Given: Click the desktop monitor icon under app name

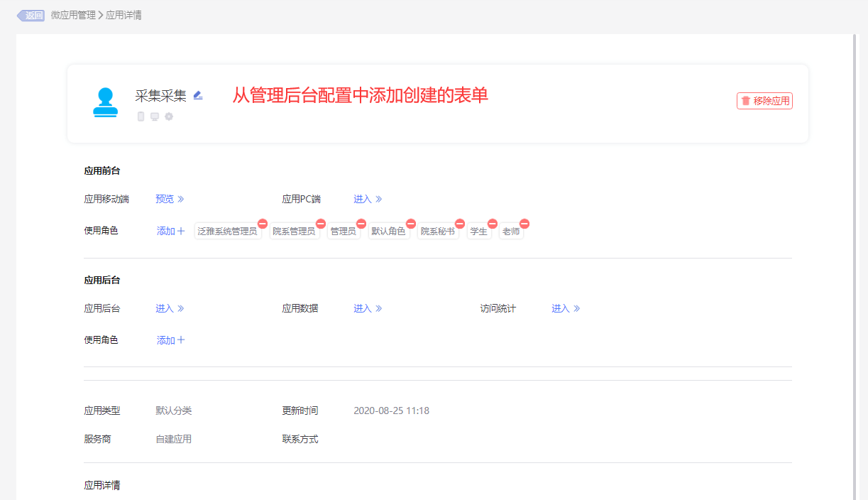Looking at the screenshot, I should pyautogui.click(x=155, y=116).
